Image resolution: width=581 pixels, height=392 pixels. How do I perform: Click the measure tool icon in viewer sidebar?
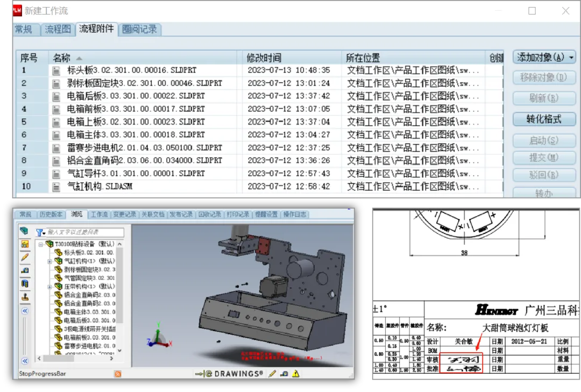click(x=25, y=270)
